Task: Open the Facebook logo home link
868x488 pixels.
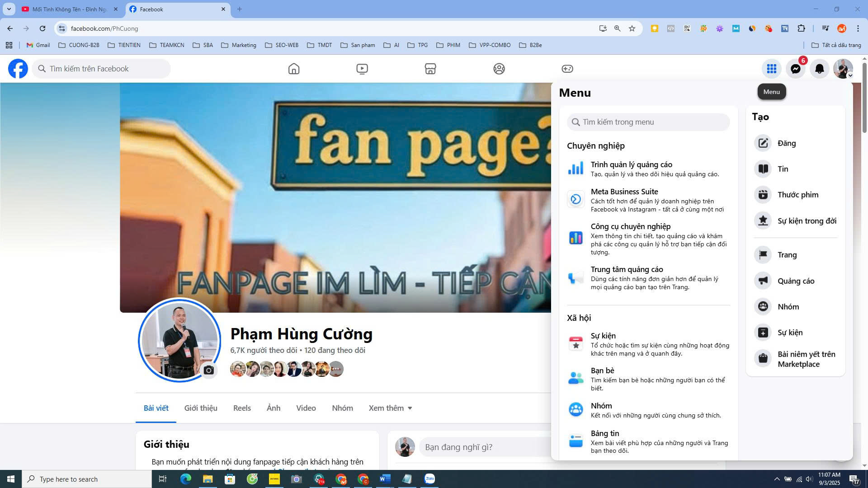Action: pyautogui.click(x=18, y=69)
